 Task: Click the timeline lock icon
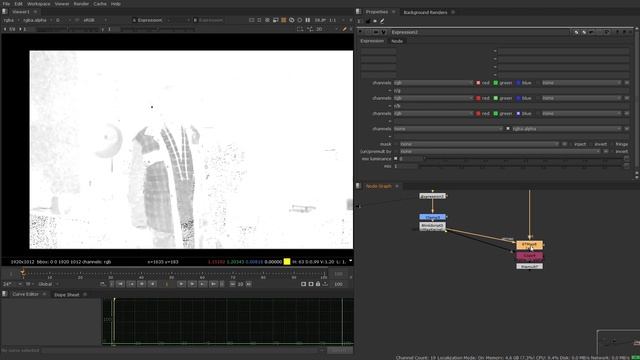(x=318, y=284)
